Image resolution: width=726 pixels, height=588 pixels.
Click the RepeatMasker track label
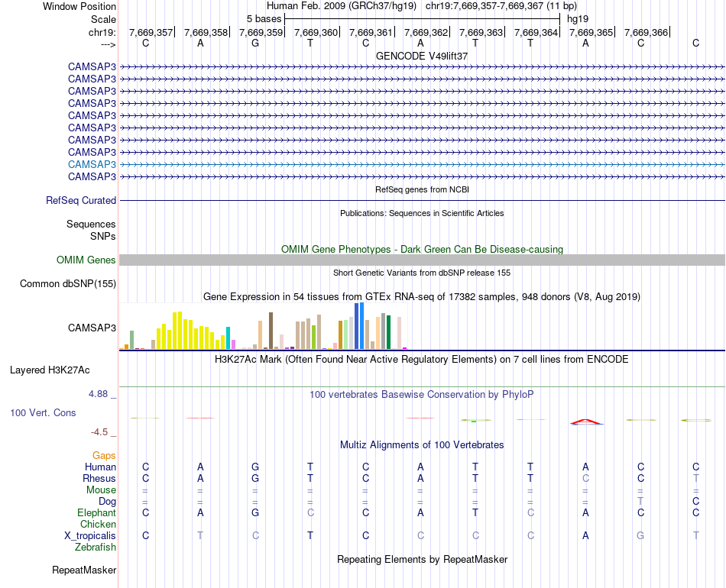84,570
